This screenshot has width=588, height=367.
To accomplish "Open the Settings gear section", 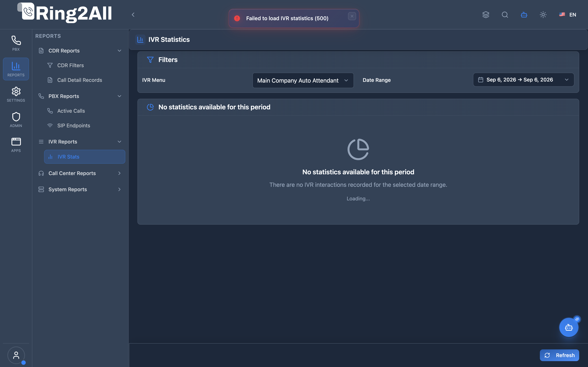I will [x=16, y=94].
